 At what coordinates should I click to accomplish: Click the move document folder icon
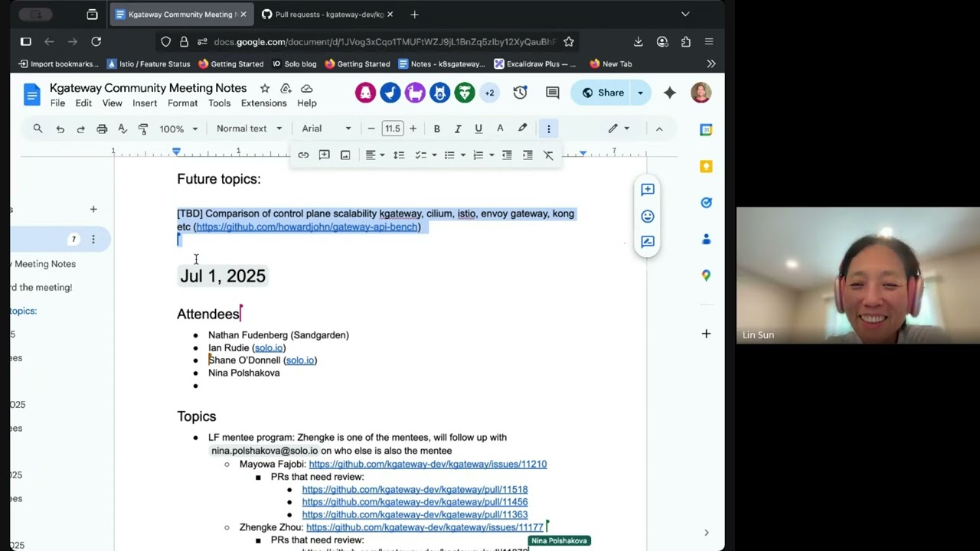click(286, 89)
